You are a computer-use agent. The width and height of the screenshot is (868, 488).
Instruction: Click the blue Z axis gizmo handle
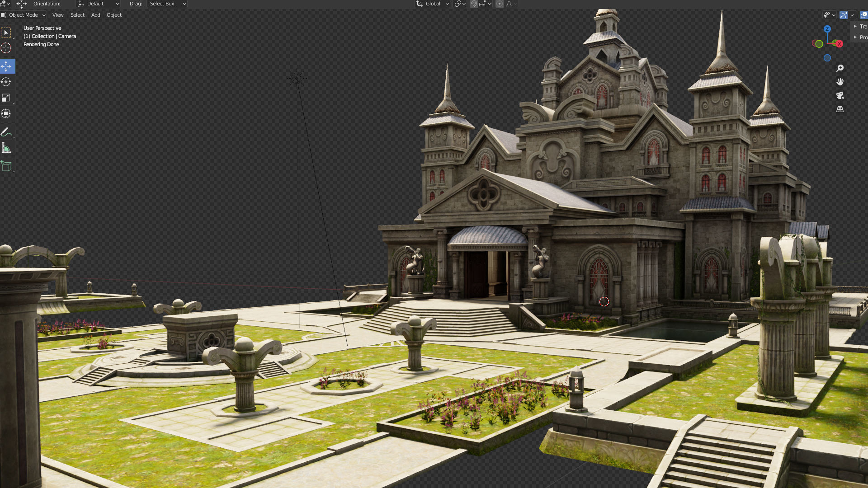827,29
